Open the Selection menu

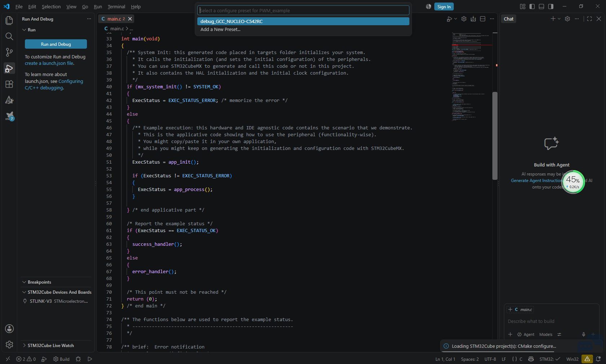[x=51, y=6]
